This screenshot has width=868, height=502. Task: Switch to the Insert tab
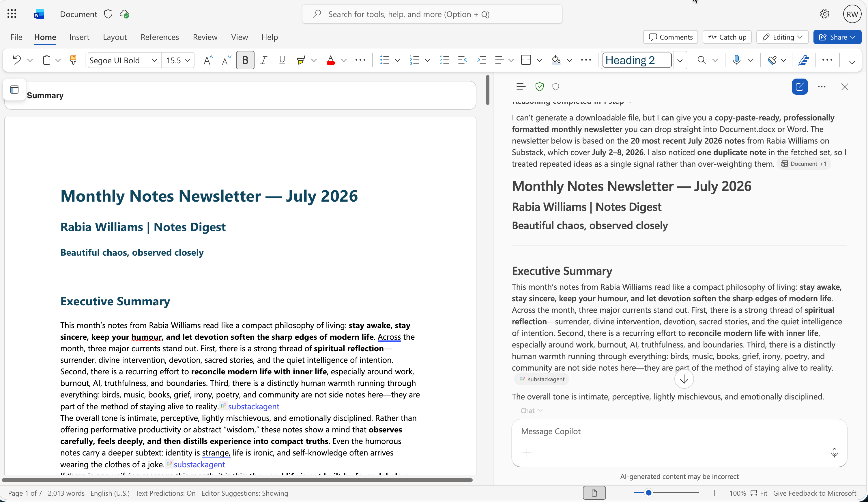click(79, 37)
